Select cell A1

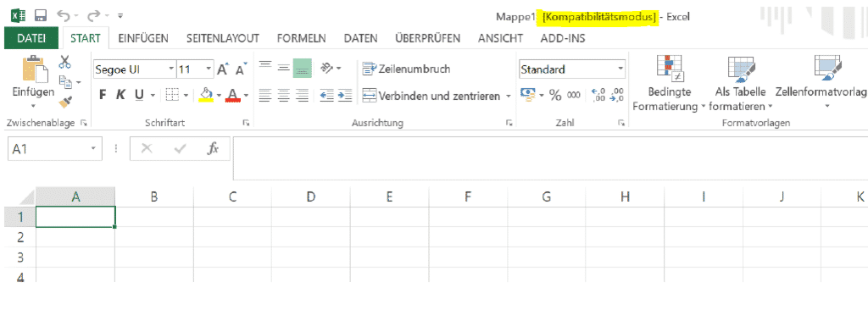[75, 216]
